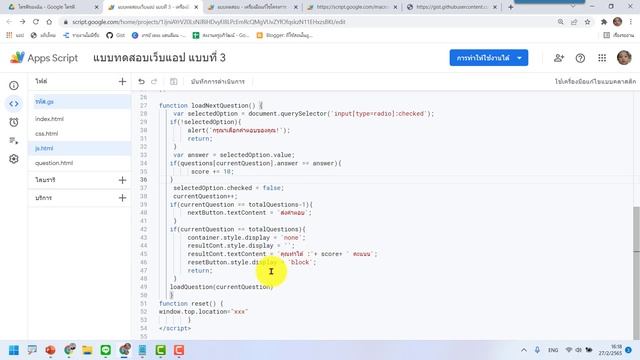Open browser zoom magnifier icon in address bar
The height and width of the screenshot is (360, 640).
[x=561, y=22]
